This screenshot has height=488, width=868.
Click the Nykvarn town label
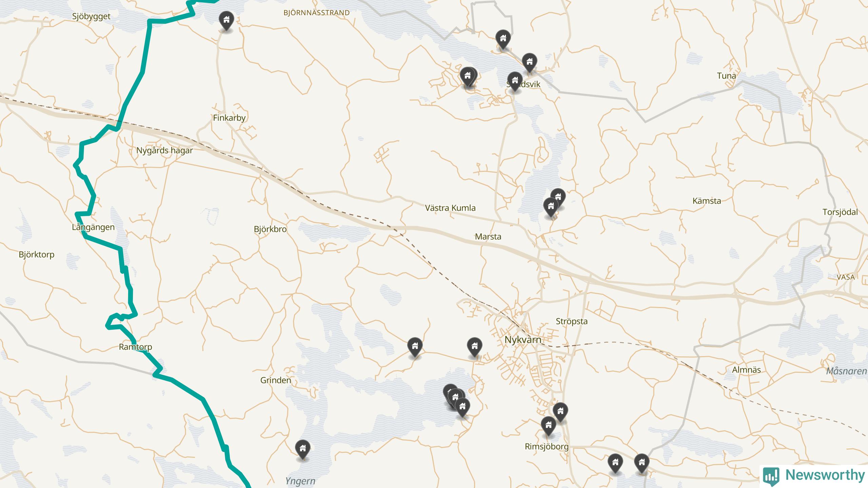point(523,340)
